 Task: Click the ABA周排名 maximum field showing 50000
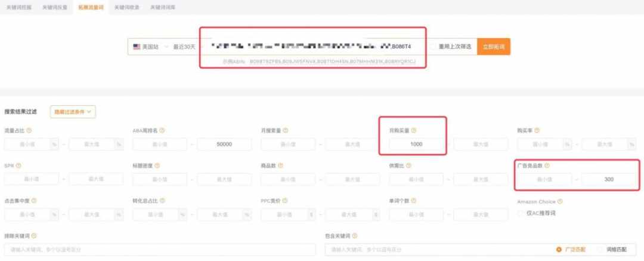coord(224,144)
